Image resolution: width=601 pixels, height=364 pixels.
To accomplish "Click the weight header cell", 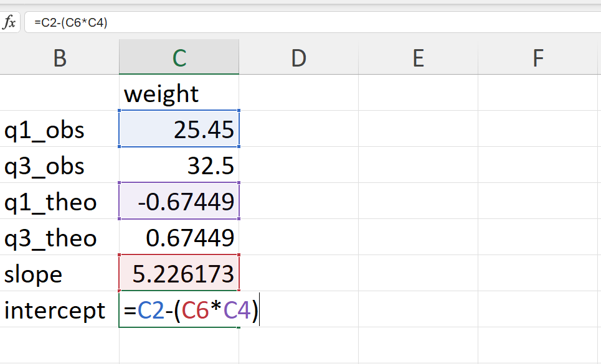I will tap(179, 93).
